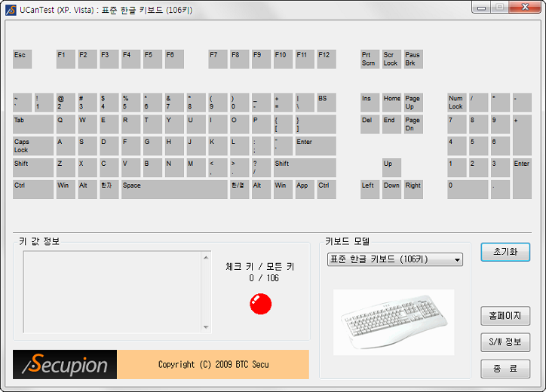Click the numpad 5 key tile
Viewport: 546px width, 392px height.
(478, 145)
